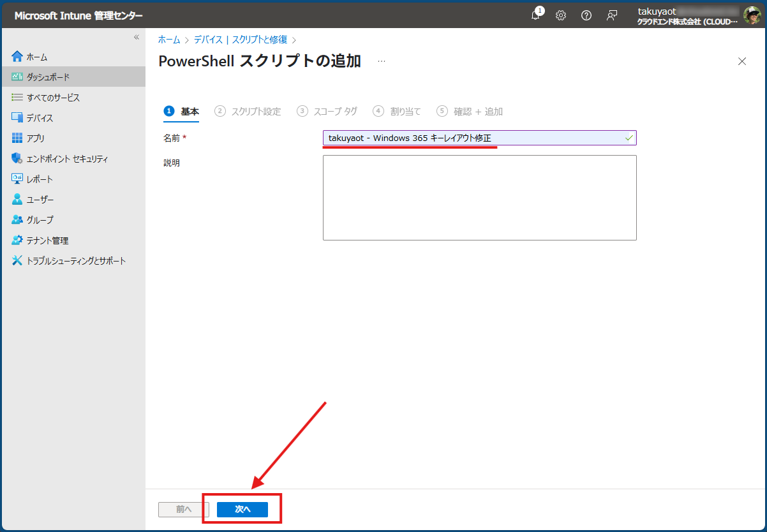Image resolution: width=767 pixels, height=532 pixels.
Task: Click the 名前 text input field
Action: point(480,138)
